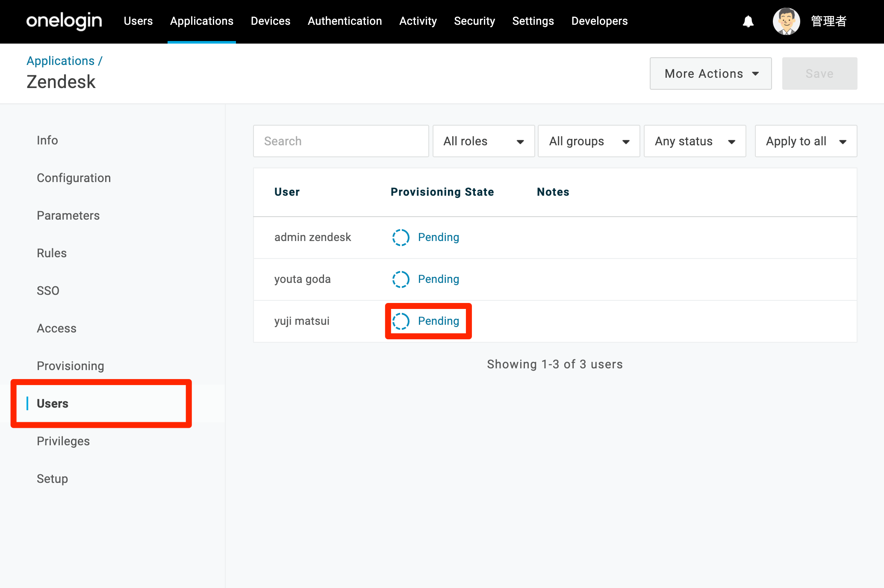Open the Authentication menu
This screenshot has width=884, height=588.
point(345,21)
